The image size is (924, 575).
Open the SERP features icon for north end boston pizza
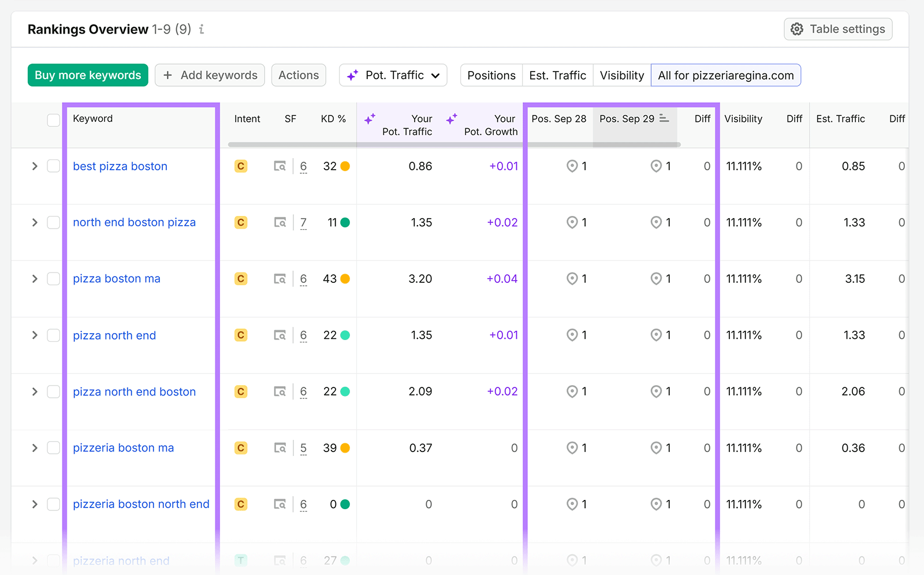tap(280, 222)
